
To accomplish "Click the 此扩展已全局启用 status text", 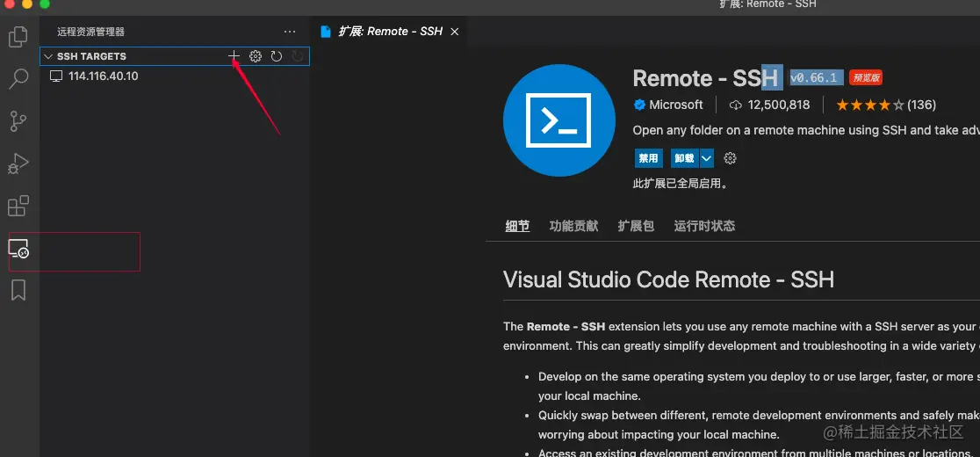I will (x=681, y=184).
